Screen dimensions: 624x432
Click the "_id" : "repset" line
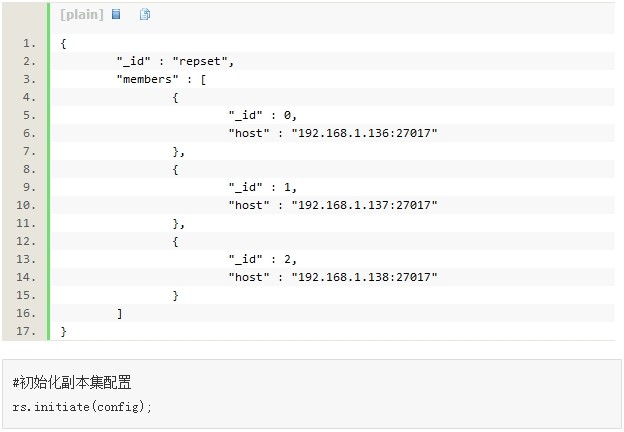175,61
